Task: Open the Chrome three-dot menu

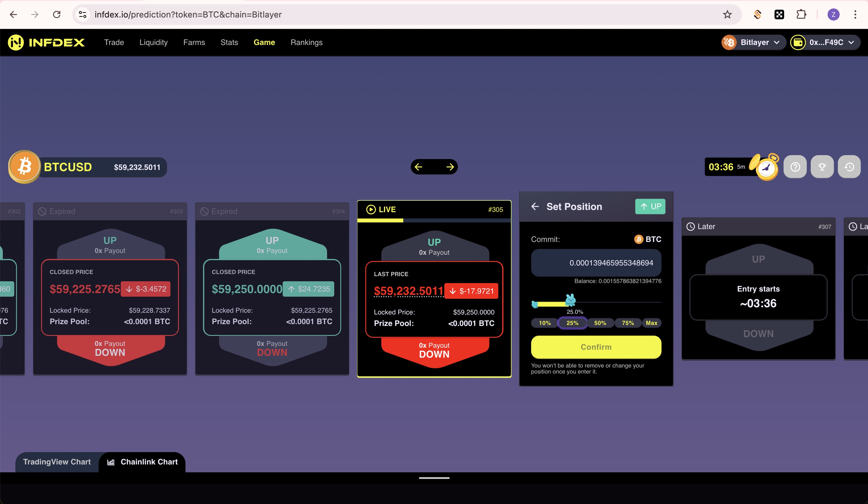Action: (x=855, y=14)
